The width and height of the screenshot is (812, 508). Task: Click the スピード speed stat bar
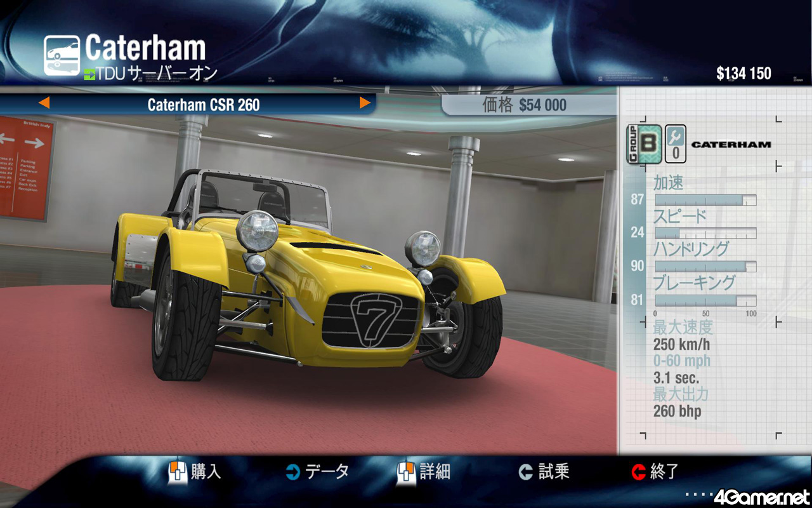(705, 233)
